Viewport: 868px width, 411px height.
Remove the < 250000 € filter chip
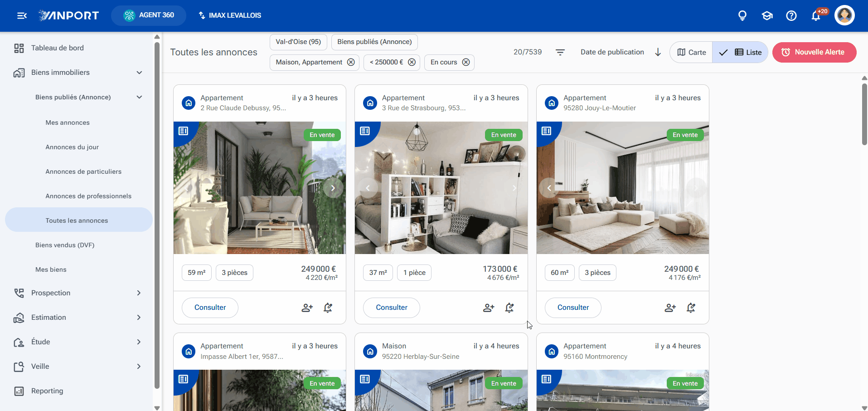tap(412, 62)
